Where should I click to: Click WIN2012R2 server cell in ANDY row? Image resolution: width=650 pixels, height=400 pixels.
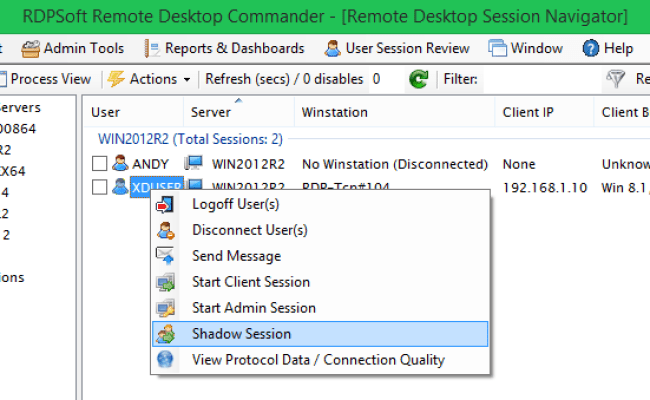coord(248,164)
